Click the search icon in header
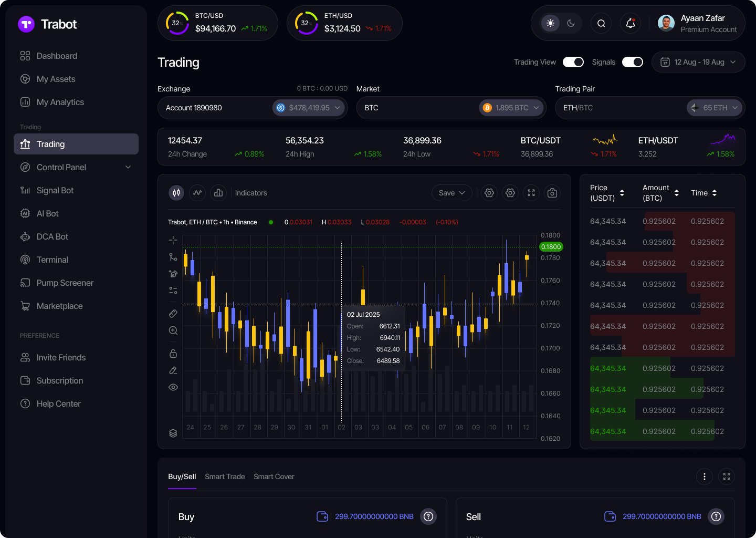 click(x=601, y=23)
